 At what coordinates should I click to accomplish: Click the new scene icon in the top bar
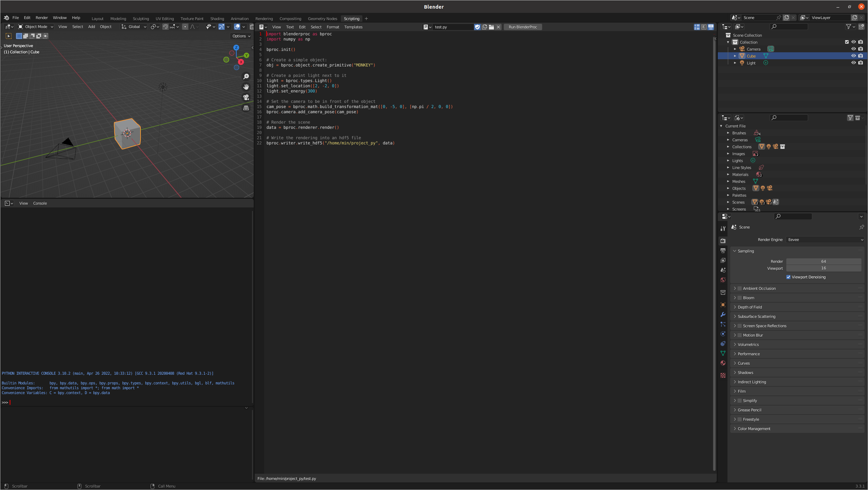(x=786, y=18)
